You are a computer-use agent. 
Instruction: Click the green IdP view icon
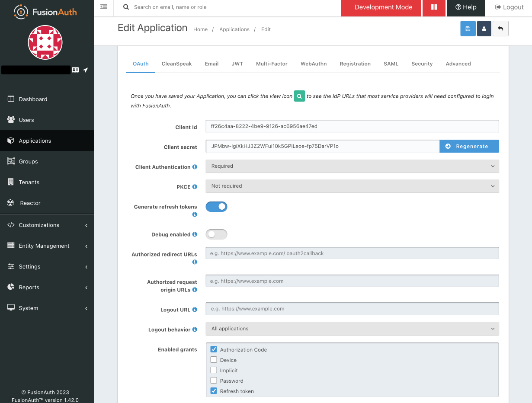pos(299,96)
